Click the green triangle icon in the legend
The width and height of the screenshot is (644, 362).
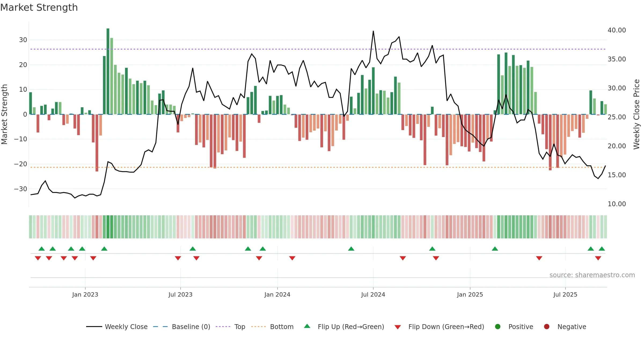click(307, 326)
